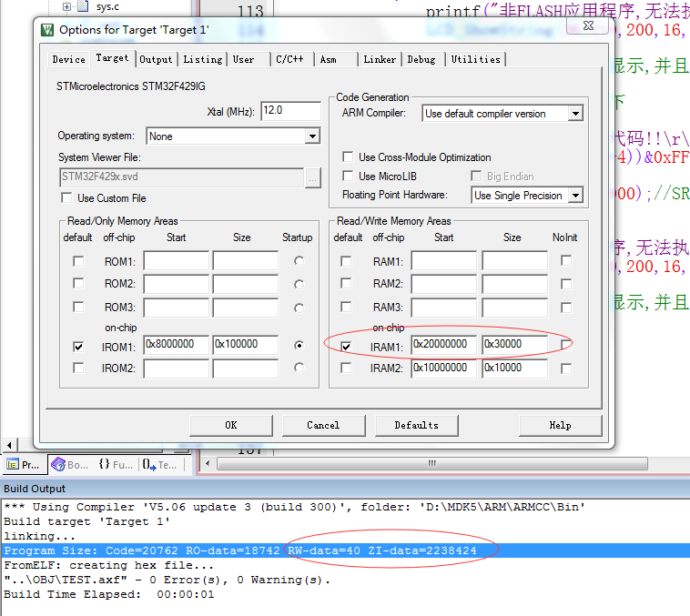Click project panel scroll left arrow
The width and height of the screenshot is (690, 616).
point(10,445)
